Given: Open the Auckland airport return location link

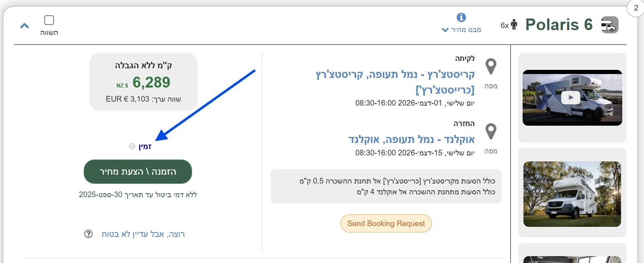Looking at the screenshot, I should (411, 139).
